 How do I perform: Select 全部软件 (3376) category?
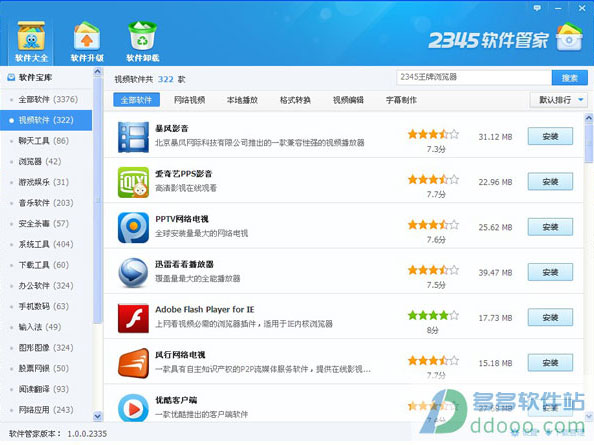pos(46,100)
